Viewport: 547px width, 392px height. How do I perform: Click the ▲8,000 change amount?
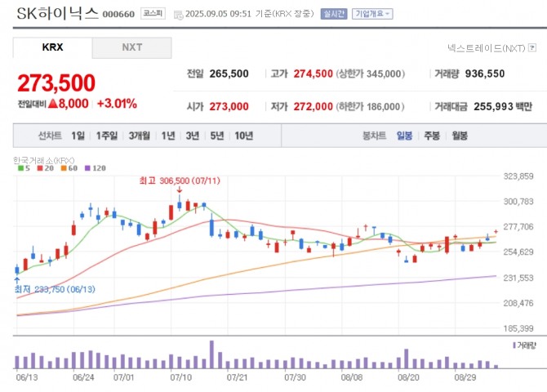[x=69, y=104]
